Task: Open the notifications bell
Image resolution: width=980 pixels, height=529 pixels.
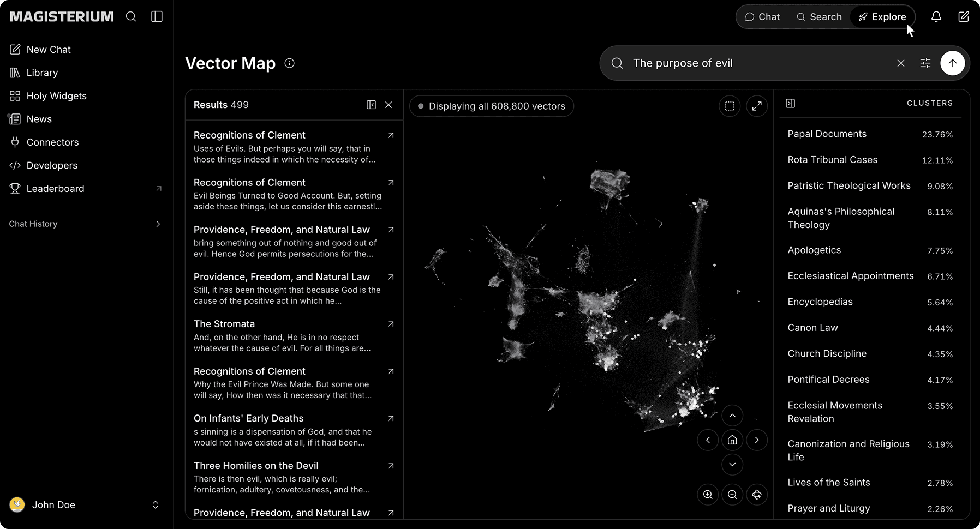Action: coord(936,17)
